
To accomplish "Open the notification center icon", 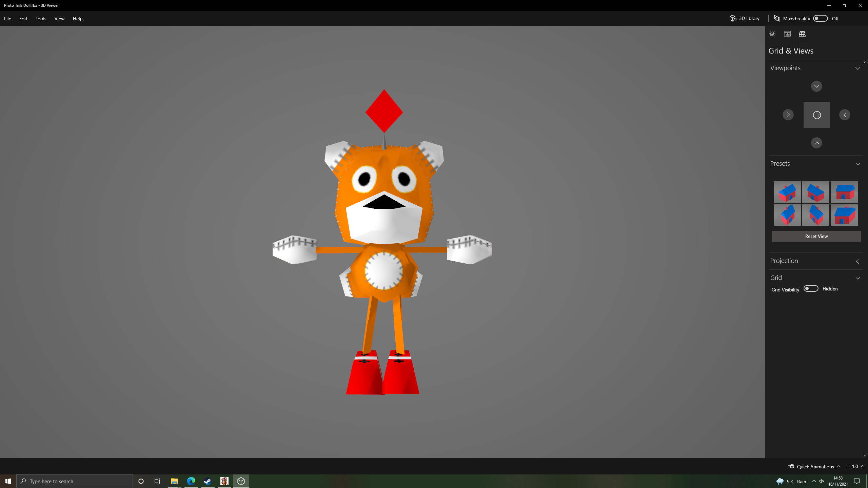I will pyautogui.click(x=857, y=481).
